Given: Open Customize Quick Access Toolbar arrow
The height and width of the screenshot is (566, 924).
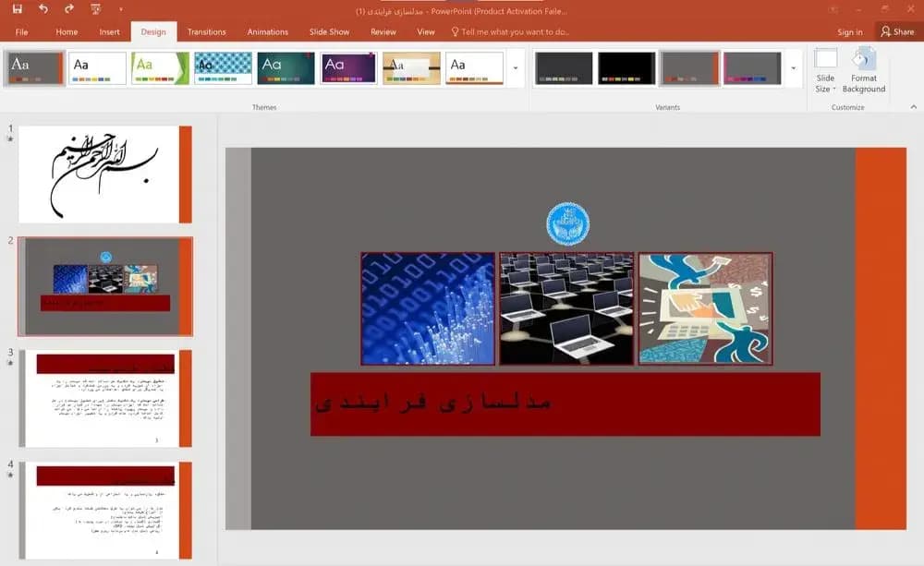Looking at the screenshot, I should [x=121, y=9].
